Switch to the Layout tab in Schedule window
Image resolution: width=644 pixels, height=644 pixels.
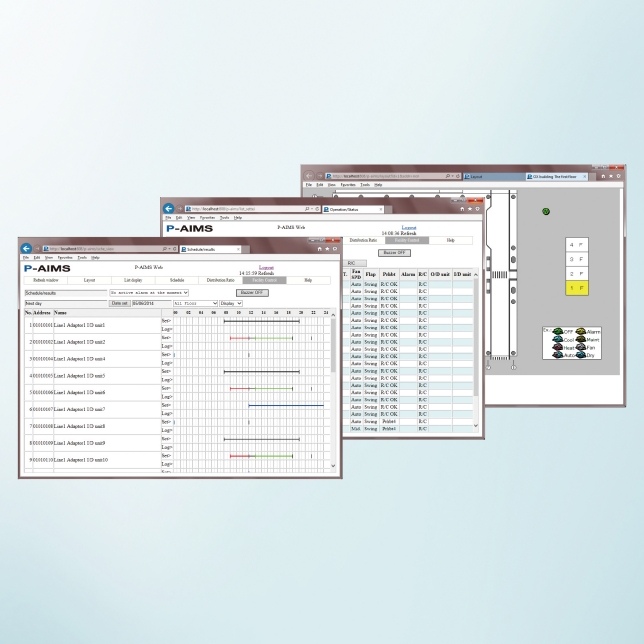(x=90, y=281)
